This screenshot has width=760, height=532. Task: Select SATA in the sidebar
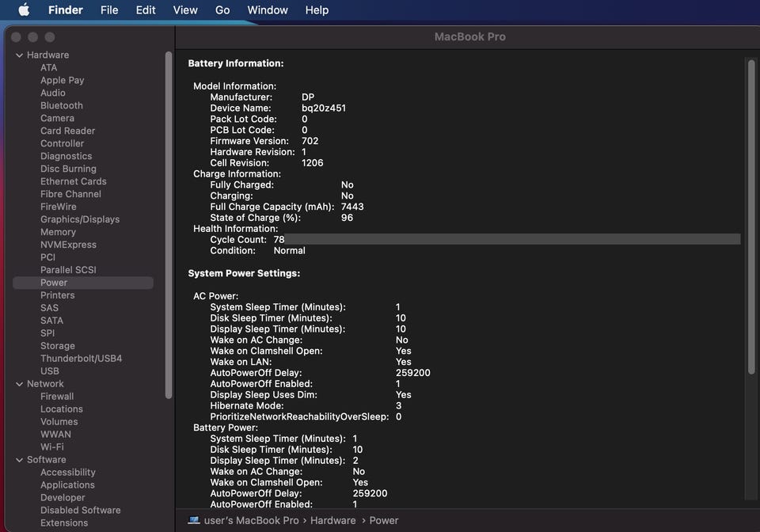pyautogui.click(x=52, y=321)
